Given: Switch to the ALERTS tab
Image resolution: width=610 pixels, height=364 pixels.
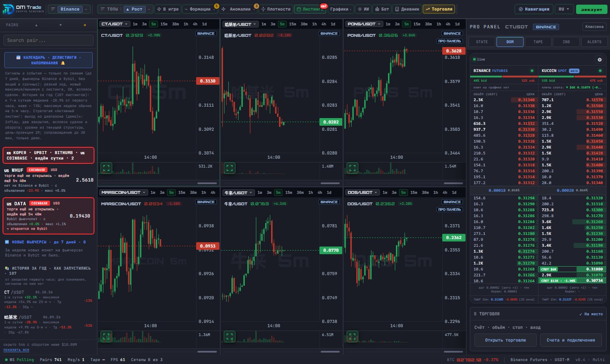Looking at the screenshot, I should tap(594, 42).
